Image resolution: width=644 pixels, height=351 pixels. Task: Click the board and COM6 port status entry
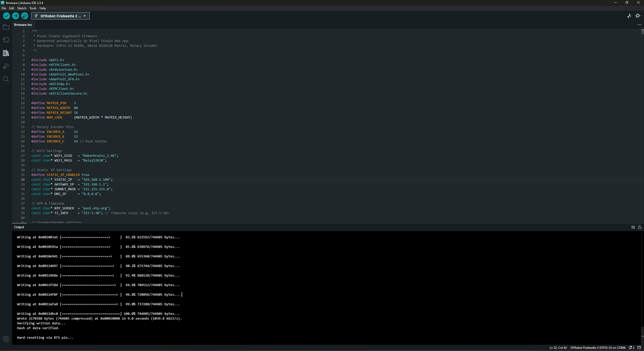click(598, 348)
